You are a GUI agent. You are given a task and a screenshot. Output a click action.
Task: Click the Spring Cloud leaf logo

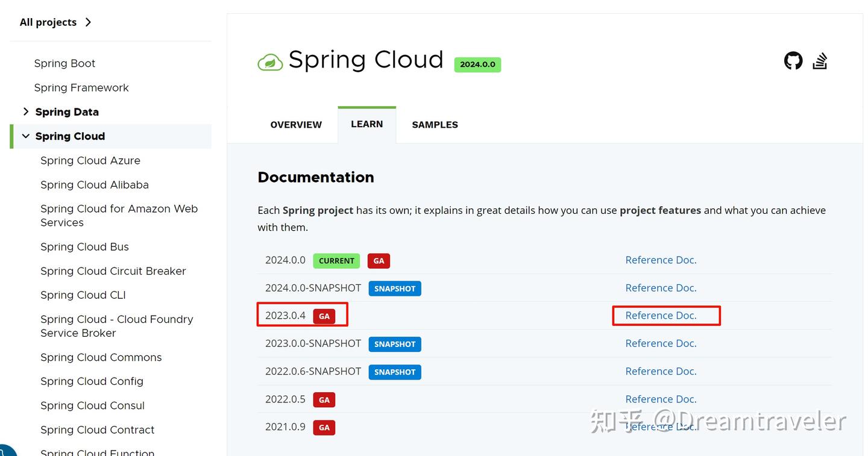pos(270,61)
